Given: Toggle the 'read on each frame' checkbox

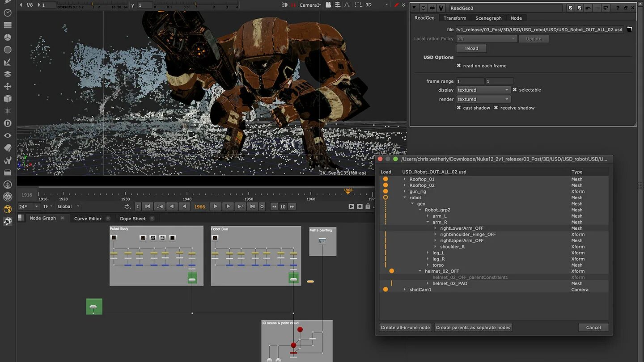Looking at the screenshot, I should click(x=459, y=66).
